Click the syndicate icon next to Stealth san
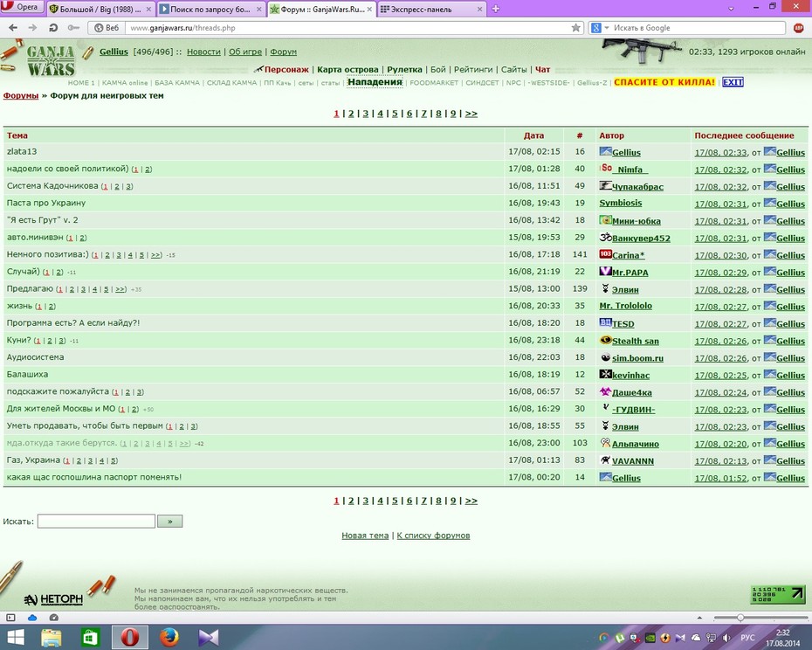Image resolution: width=812 pixels, height=650 pixels. [605, 340]
